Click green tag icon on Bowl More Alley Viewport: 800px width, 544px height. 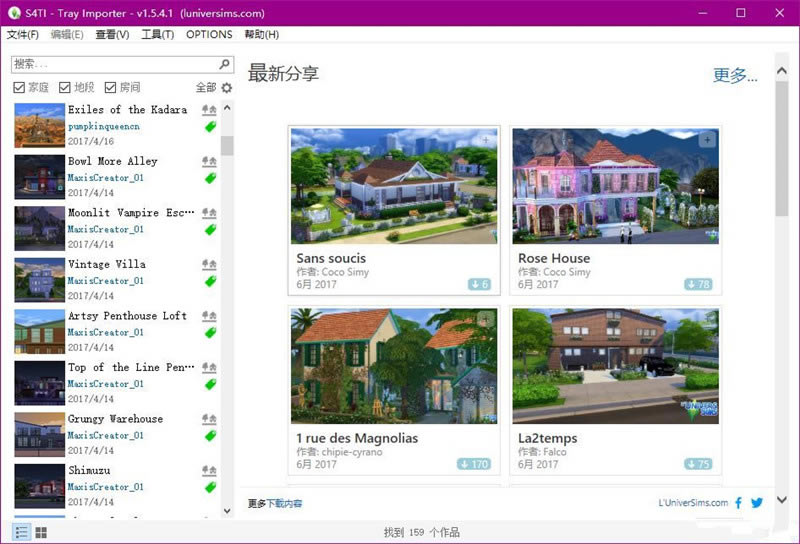coord(210,178)
